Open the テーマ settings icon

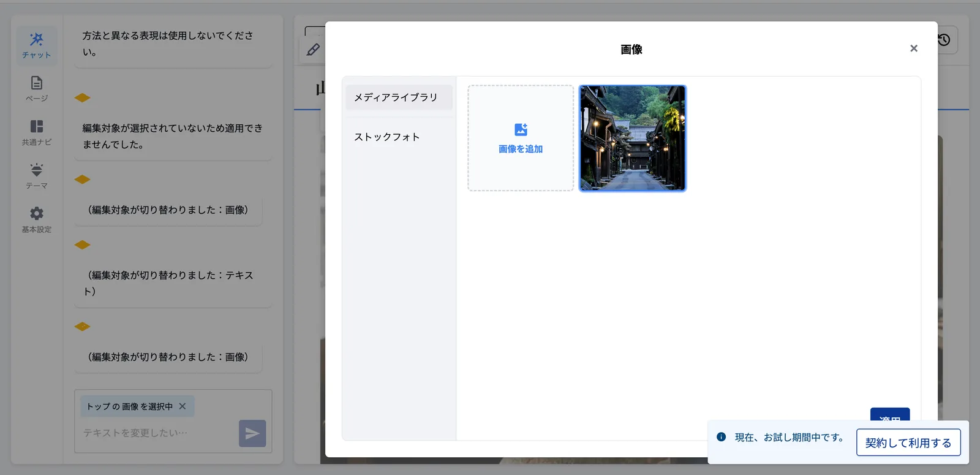coord(37,176)
